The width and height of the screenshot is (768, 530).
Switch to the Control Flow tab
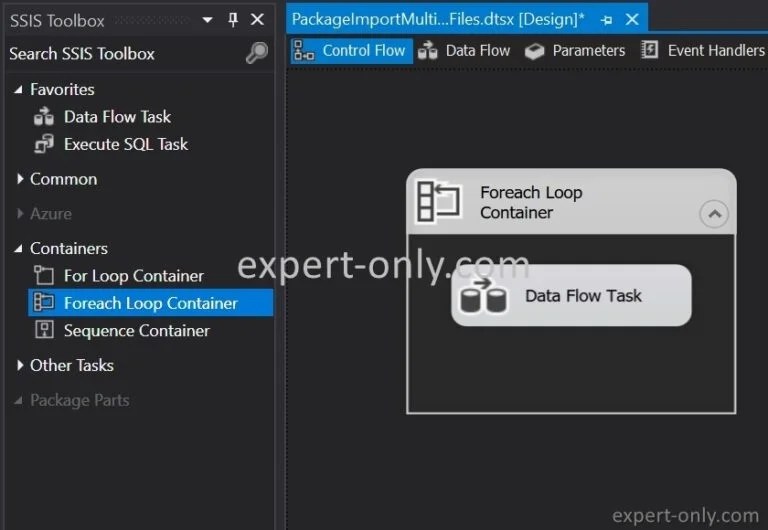pyautogui.click(x=352, y=50)
